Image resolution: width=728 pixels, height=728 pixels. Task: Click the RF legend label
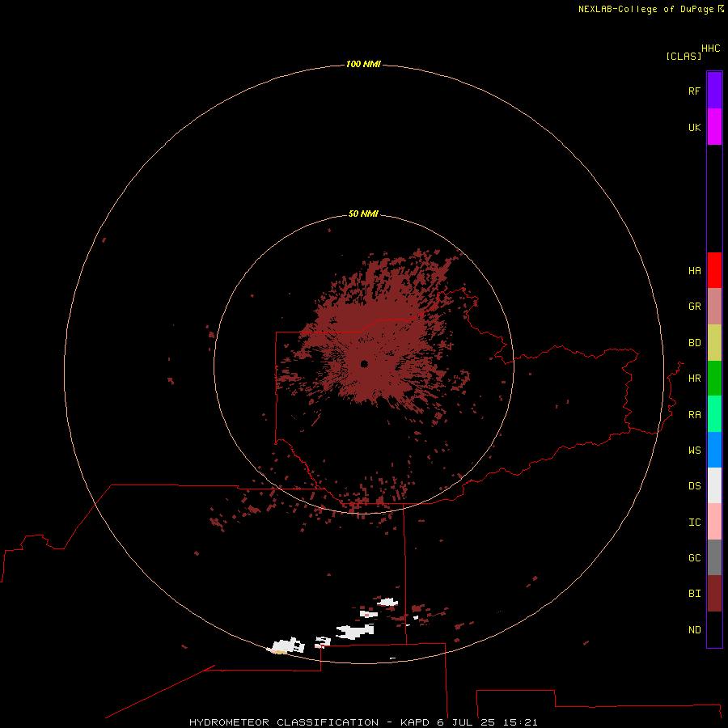point(694,91)
